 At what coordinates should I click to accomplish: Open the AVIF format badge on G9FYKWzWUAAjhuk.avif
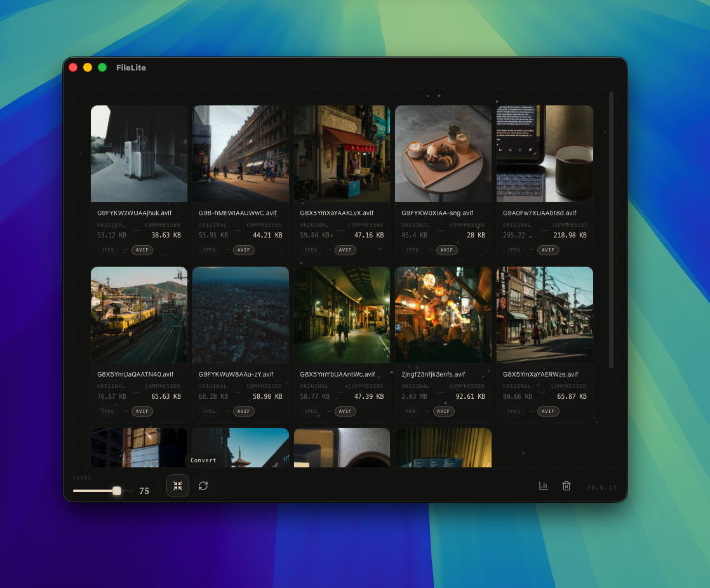tap(142, 250)
